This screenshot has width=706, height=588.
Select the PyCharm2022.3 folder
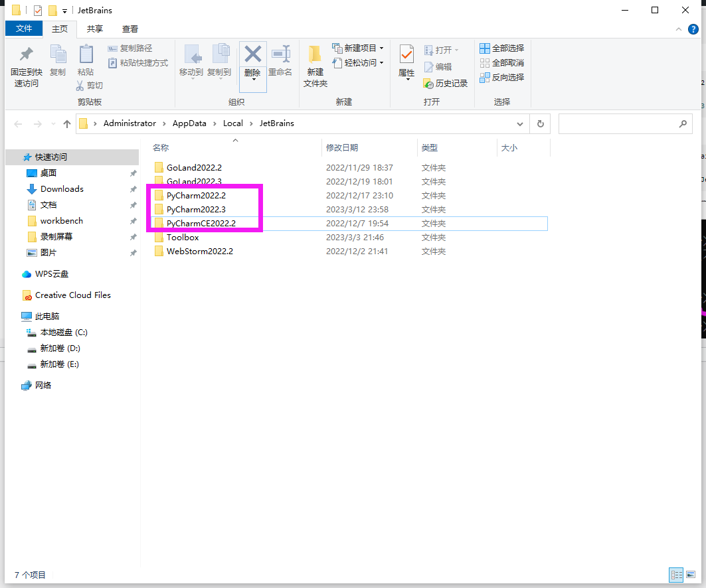click(x=196, y=209)
